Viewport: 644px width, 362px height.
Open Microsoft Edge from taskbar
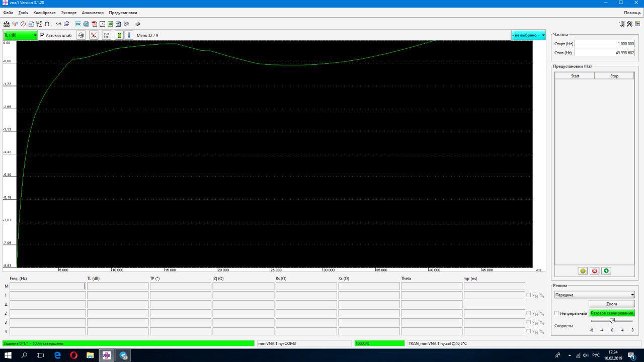[x=57, y=355]
